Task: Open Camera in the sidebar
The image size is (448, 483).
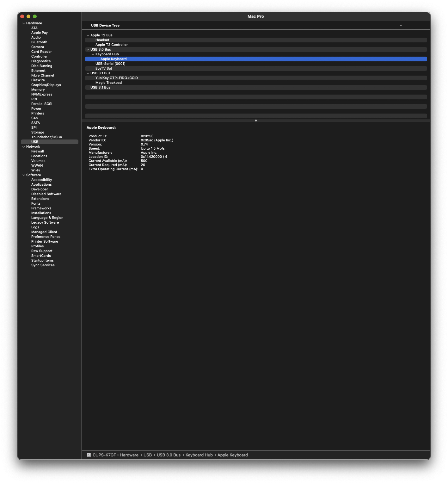Action: click(38, 47)
